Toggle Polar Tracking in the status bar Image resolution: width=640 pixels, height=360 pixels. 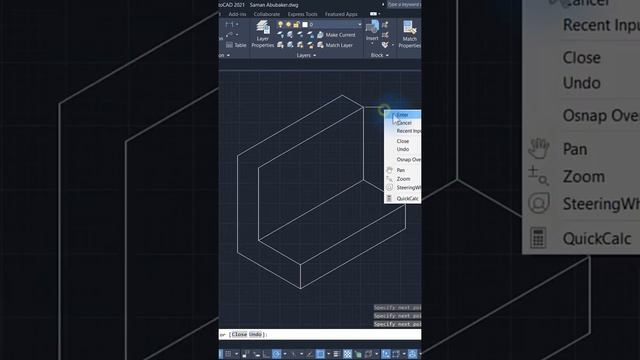(276, 353)
